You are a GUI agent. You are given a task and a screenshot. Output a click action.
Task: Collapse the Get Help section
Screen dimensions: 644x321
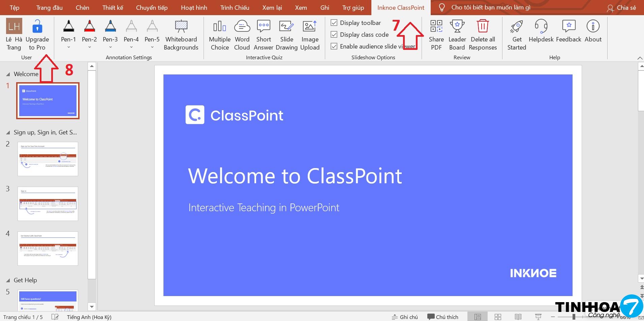click(x=8, y=281)
